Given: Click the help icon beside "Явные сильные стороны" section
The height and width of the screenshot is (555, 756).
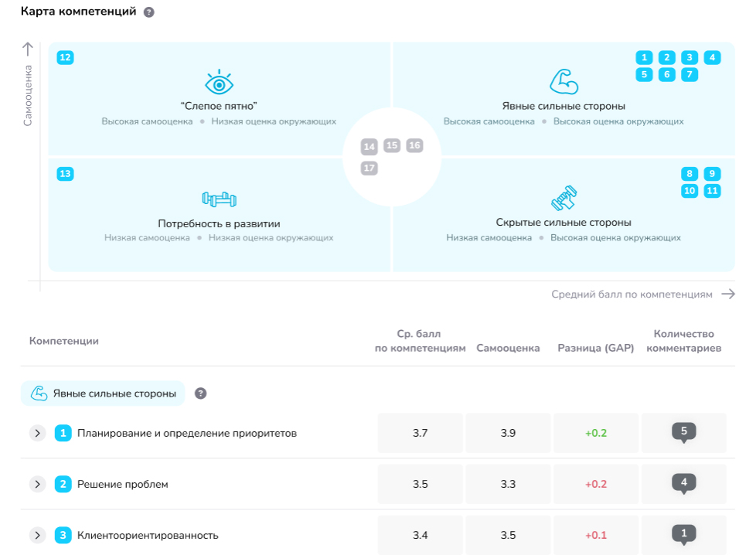Looking at the screenshot, I should [201, 393].
